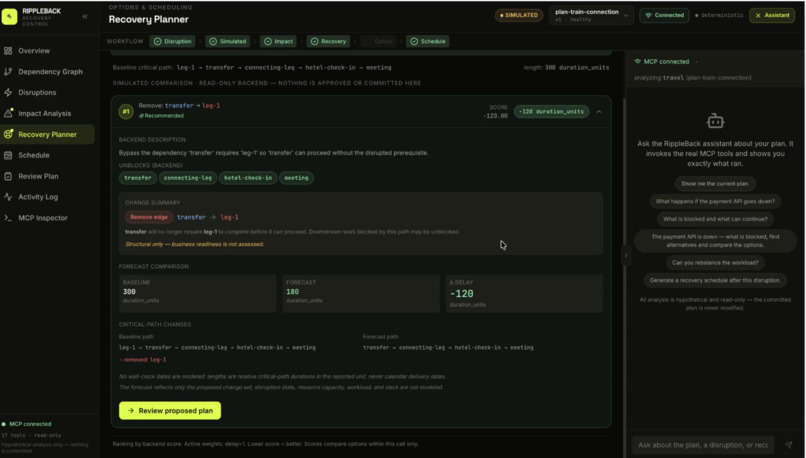Go to Disruptions page
This screenshot has height=458, width=806.
47,93
